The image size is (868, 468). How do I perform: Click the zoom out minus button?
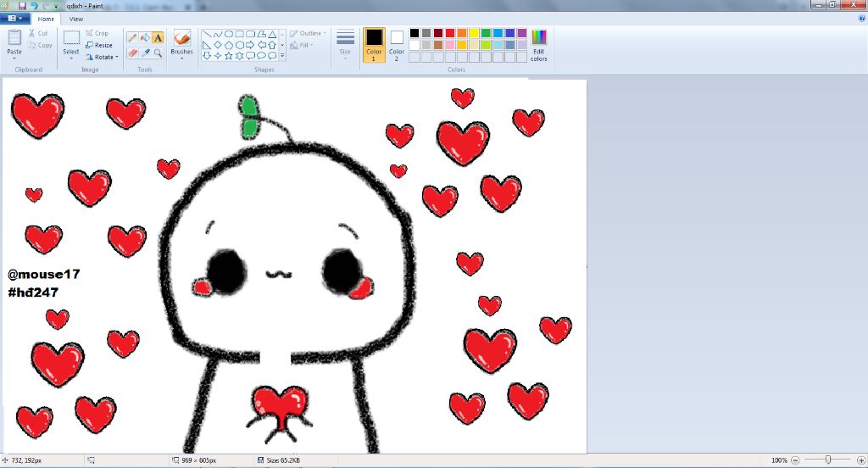795,460
